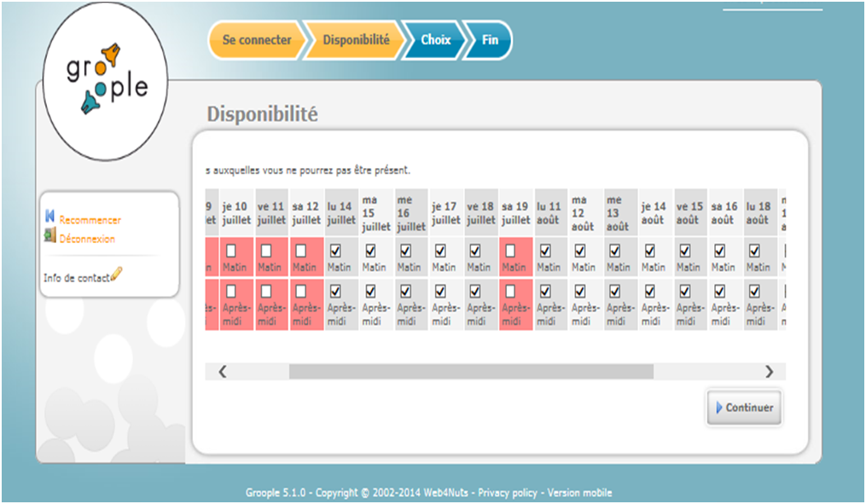Image resolution: width=866 pixels, height=504 pixels.
Task: Uncheck Après-midi for ve 18 juillet
Action: (x=475, y=291)
